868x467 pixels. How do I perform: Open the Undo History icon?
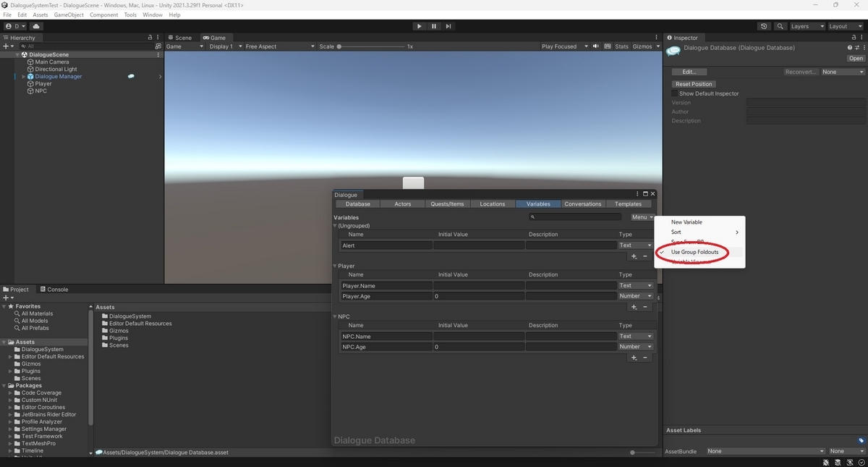764,26
